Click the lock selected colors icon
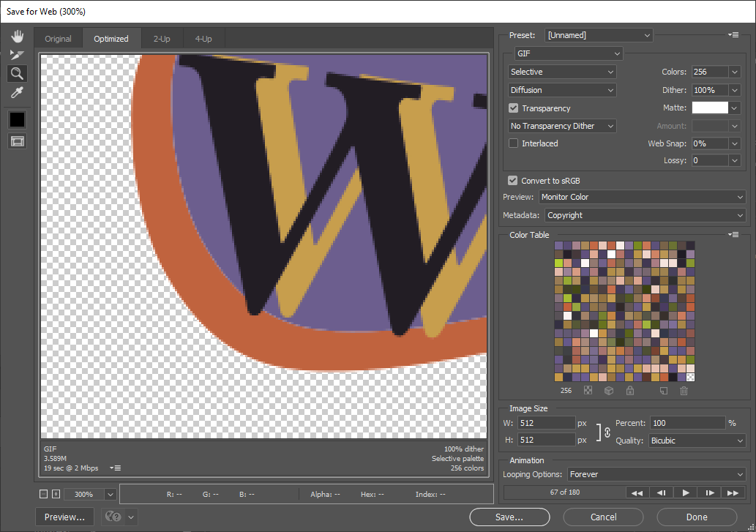This screenshot has height=532, width=756. pos(629,390)
